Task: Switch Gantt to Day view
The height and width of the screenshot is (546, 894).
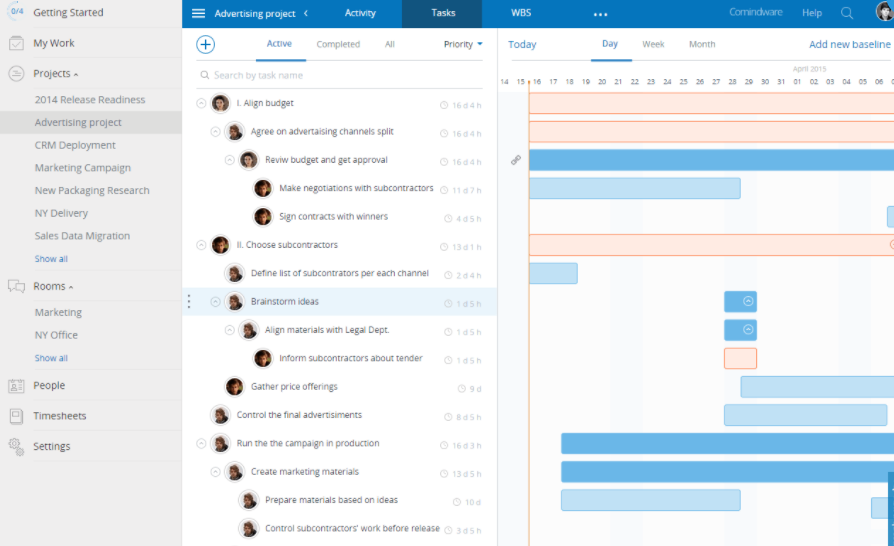Action: [x=609, y=44]
